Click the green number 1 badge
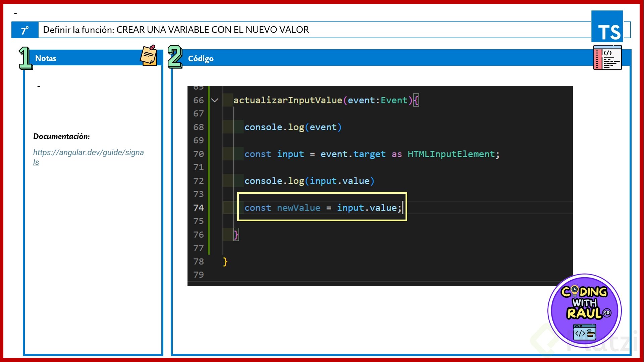 (x=25, y=58)
